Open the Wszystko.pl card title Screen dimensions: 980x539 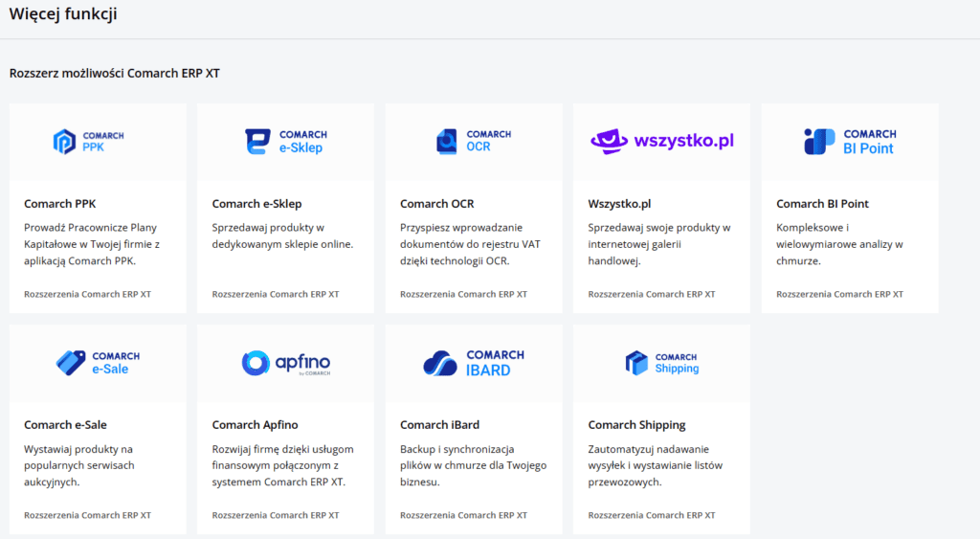(x=619, y=204)
